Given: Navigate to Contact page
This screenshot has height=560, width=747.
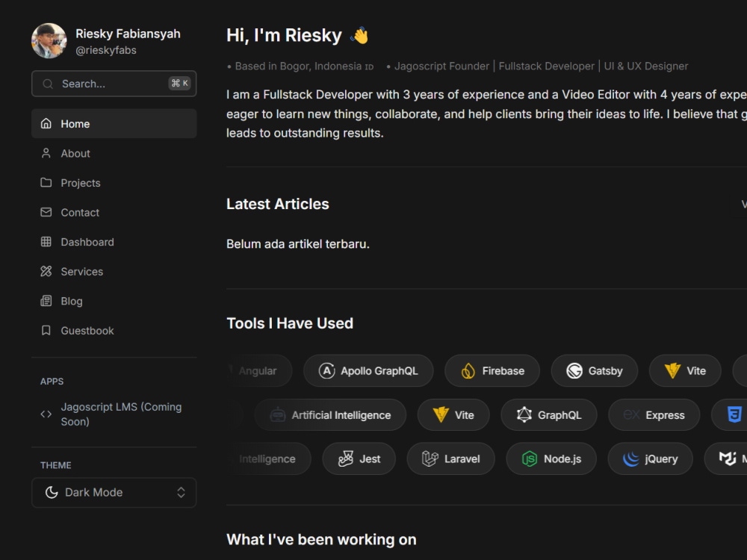Looking at the screenshot, I should coord(114,212).
